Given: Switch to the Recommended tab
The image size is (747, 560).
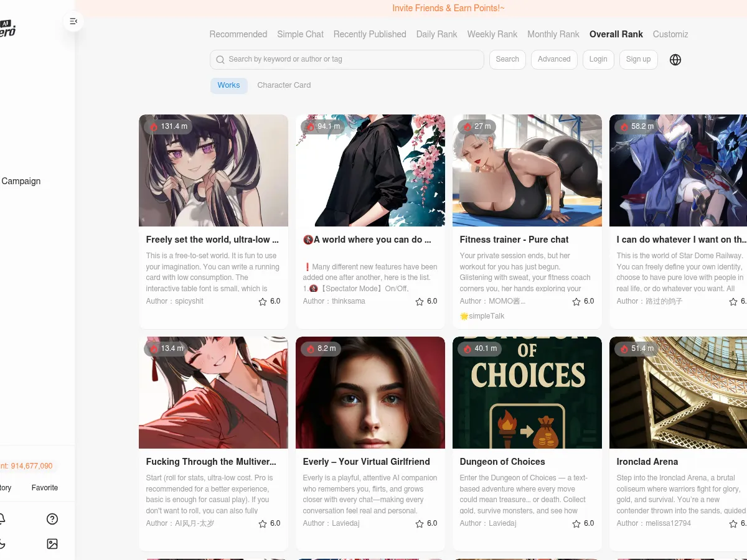Looking at the screenshot, I should 238,34.
